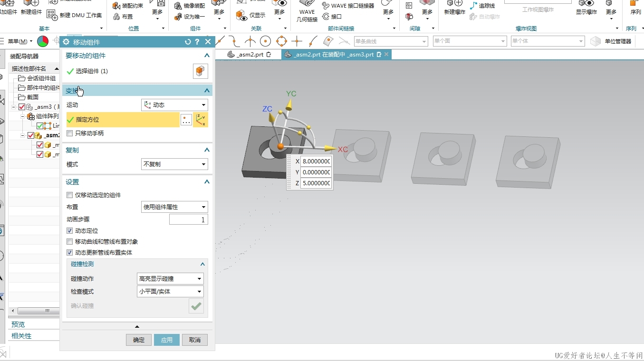This screenshot has width=644, height=361.
Task: Click the help question mark in 移动组件 dialog
Action: click(x=197, y=42)
